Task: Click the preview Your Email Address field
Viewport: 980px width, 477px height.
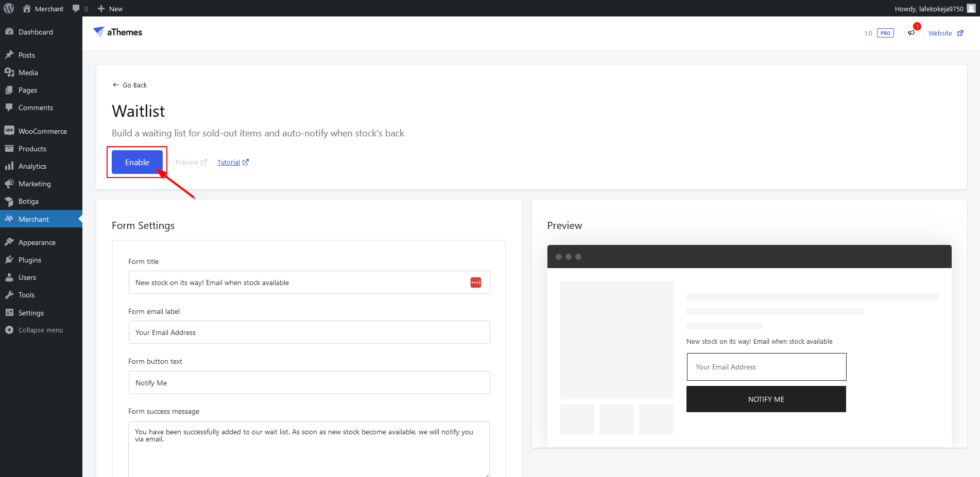Action: pyautogui.click(x=766, y=367)
